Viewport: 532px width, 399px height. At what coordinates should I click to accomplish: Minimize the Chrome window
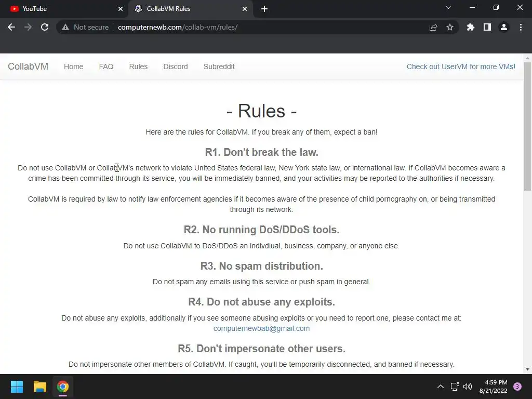click(x=472, y=7)
